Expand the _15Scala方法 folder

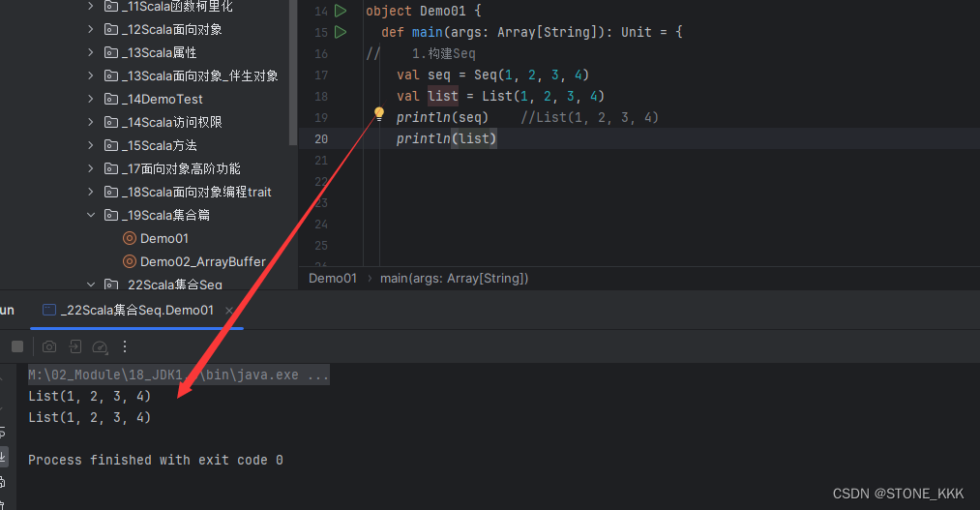coord(91,145)
